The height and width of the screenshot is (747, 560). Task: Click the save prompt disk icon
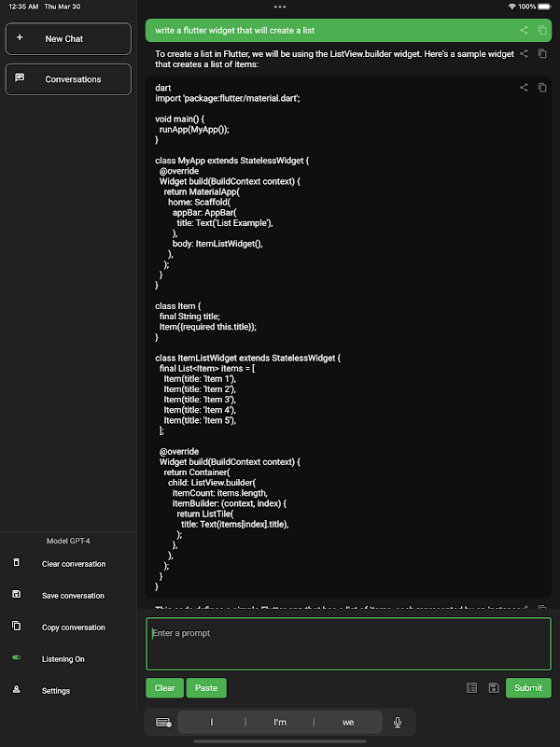(x=494, y=688)
